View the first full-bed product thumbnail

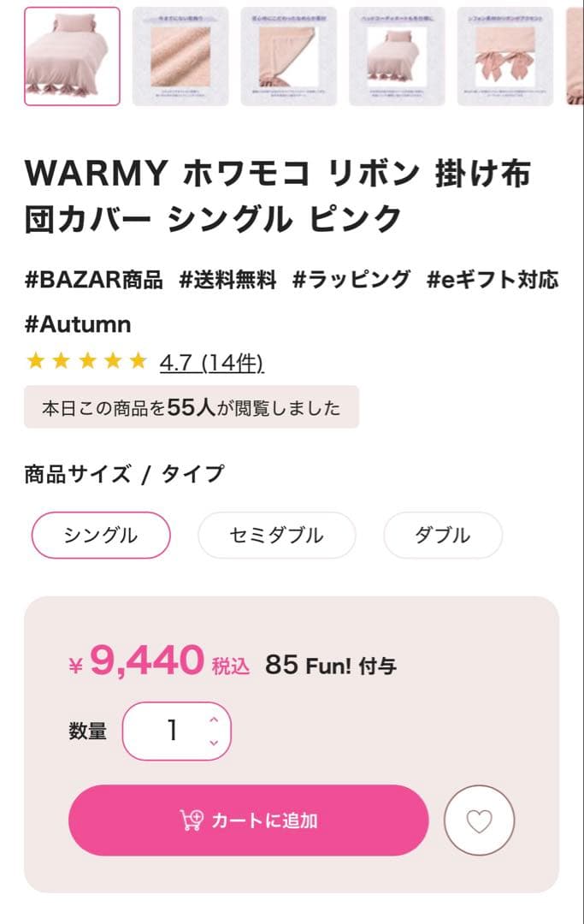coord(73,56)
